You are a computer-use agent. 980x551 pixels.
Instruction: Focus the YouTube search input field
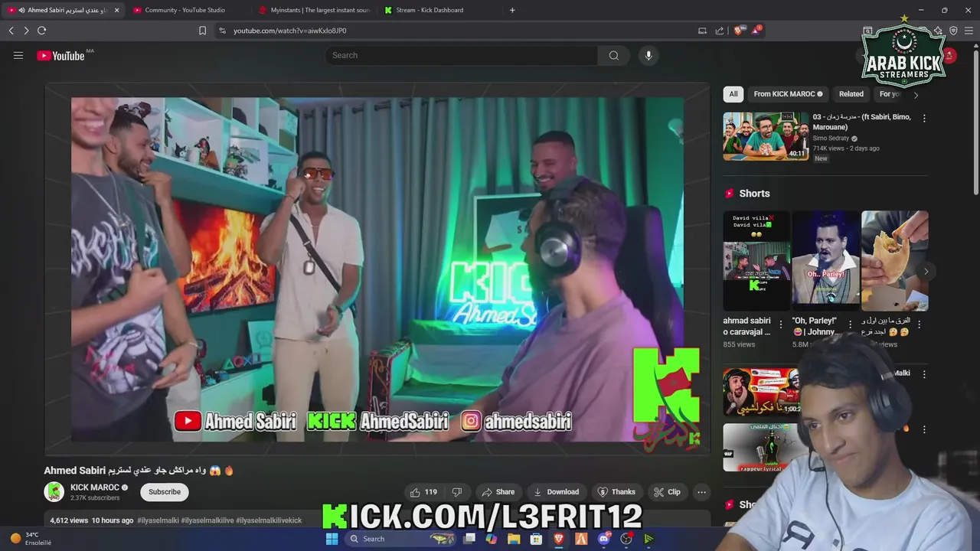coord(462,55)
